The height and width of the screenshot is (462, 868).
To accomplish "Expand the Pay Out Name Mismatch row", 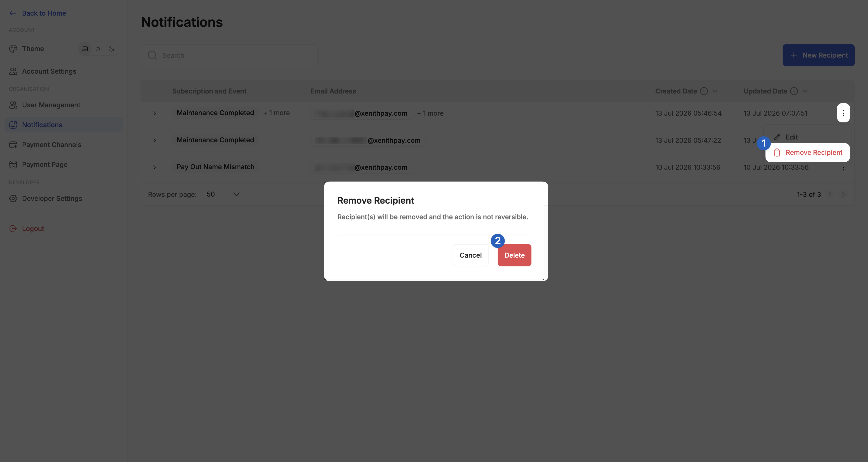I will 154,167.
